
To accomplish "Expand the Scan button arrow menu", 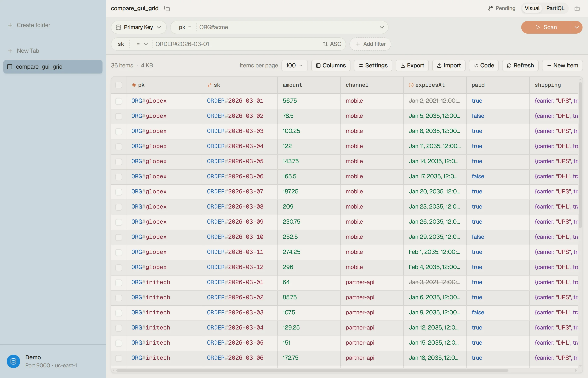I will point(576,27).
